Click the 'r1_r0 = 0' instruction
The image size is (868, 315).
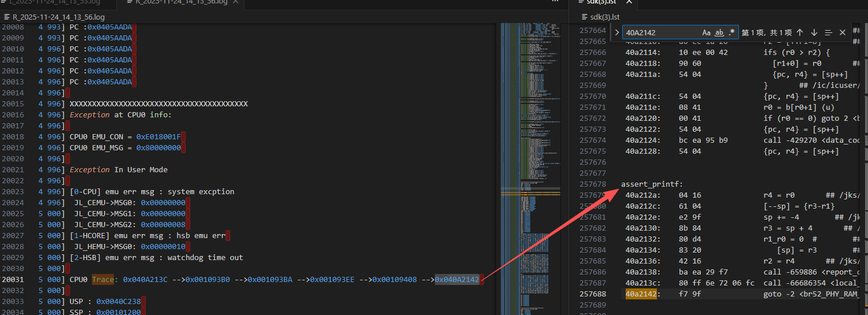(784, 239)
